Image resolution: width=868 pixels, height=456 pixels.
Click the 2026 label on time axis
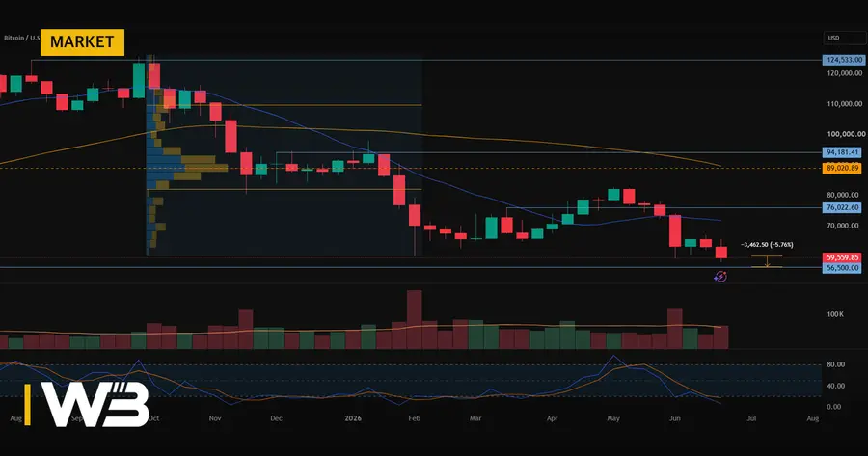tap(353, 418)
